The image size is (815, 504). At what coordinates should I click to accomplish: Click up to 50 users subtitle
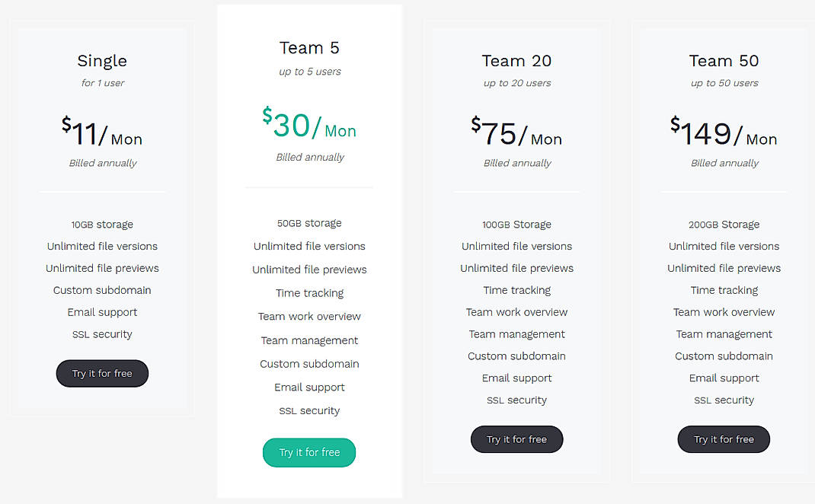(724, 82)
